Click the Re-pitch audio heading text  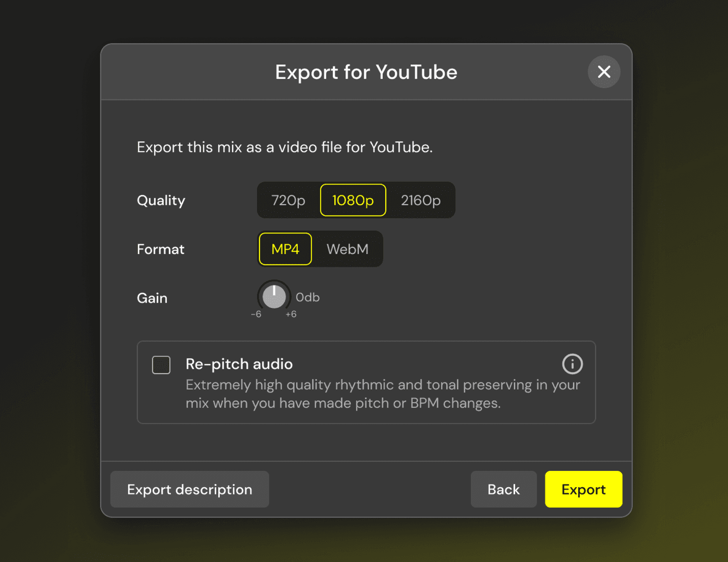pos(239,364)
